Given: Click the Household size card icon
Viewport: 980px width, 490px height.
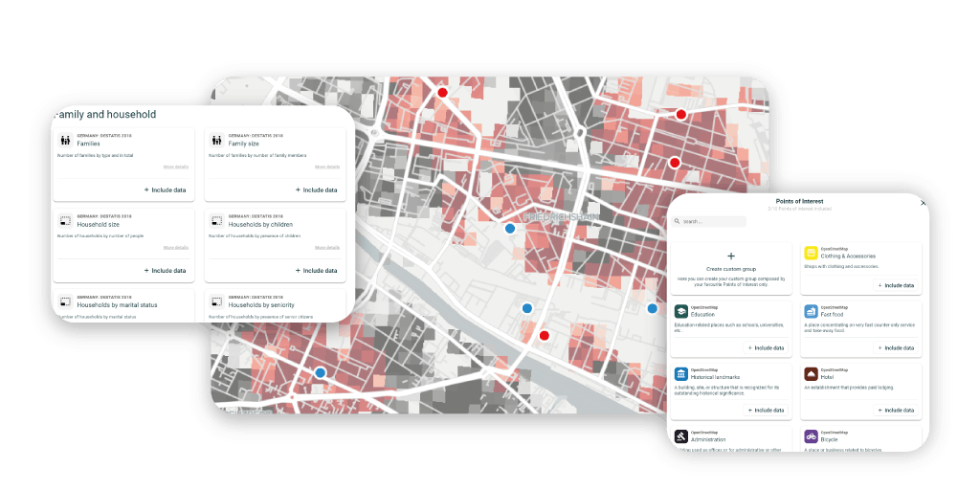Looking at the screenshot, I should pyautogui.click(x=65, y=220).
